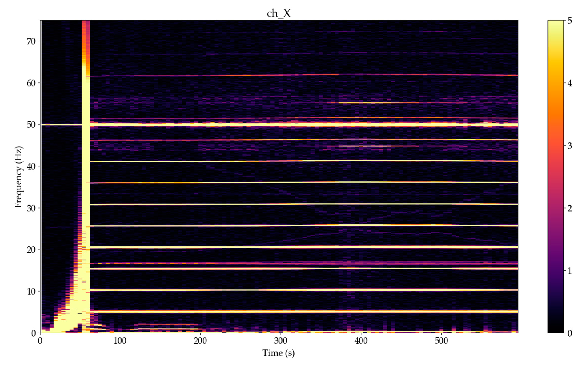The width and height of the screenshot is (588, 365).
Task: Click the 10 Hz y-axis tick label
Action: 31,291
